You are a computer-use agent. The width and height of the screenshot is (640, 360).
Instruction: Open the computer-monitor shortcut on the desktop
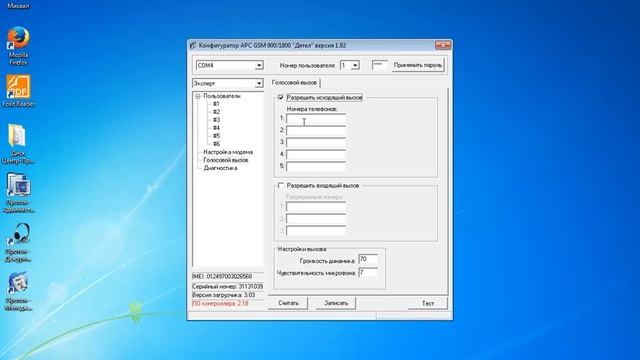pyautogui.click(x=18, y=192)
